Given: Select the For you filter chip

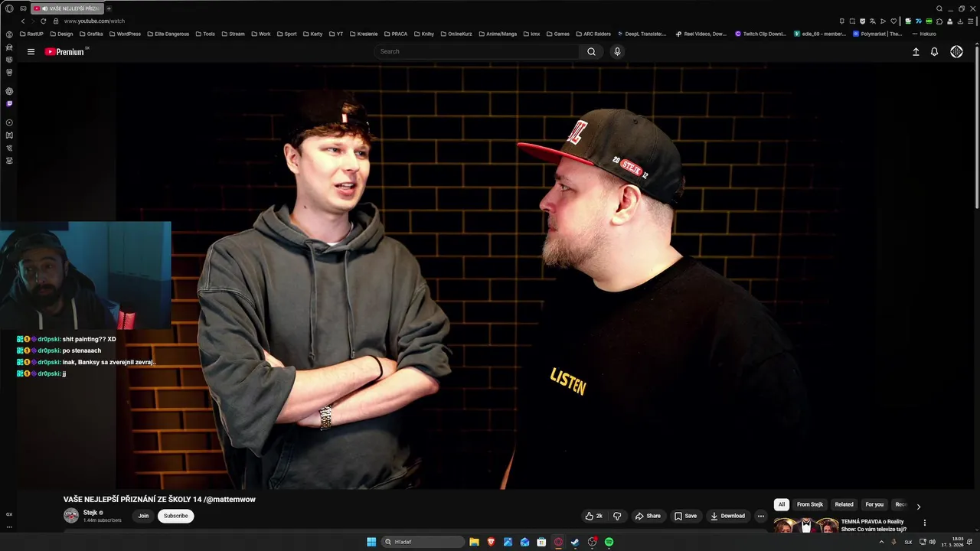Looking at the screenshot, I should 874,504.
